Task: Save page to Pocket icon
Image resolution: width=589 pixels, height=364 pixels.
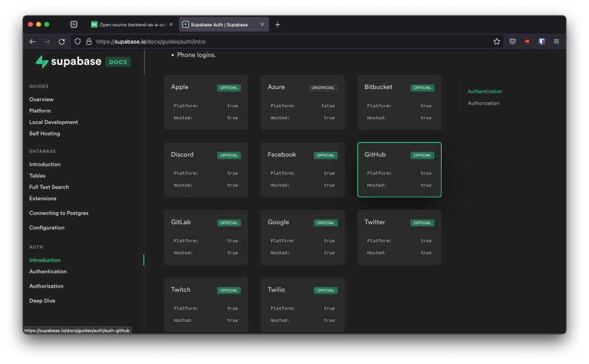Action: 513,41
